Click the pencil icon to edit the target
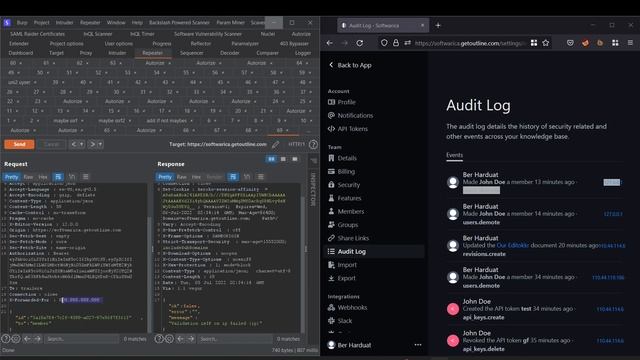Screen dimensions: 640x360 [x=276, y=144]
